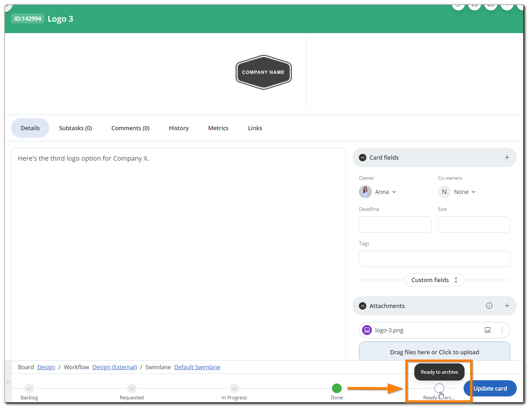Expand the Custom fields section
This screenshot has height=411, width=532.
434,280
